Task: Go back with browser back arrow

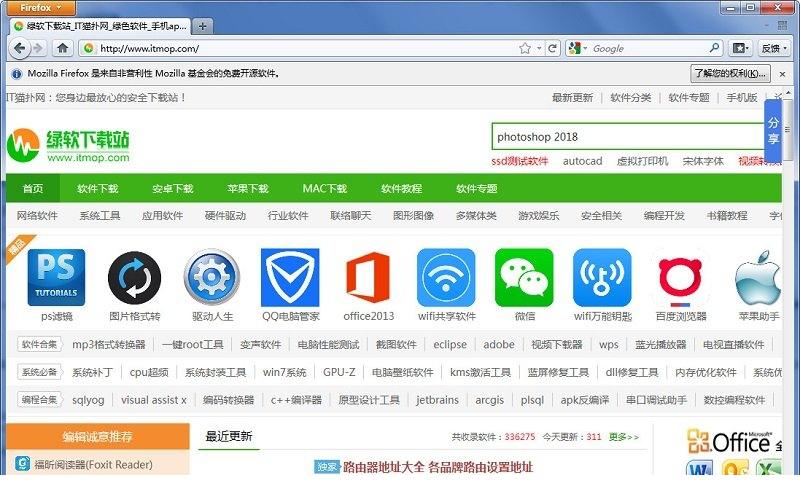Action: tap(19, 48)
